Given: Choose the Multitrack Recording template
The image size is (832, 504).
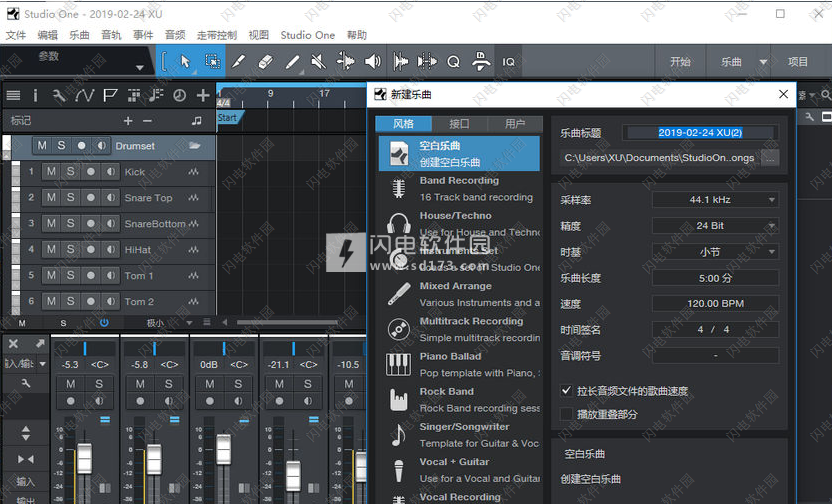Looking at the screenshot, I should click(x=459, y=329).
